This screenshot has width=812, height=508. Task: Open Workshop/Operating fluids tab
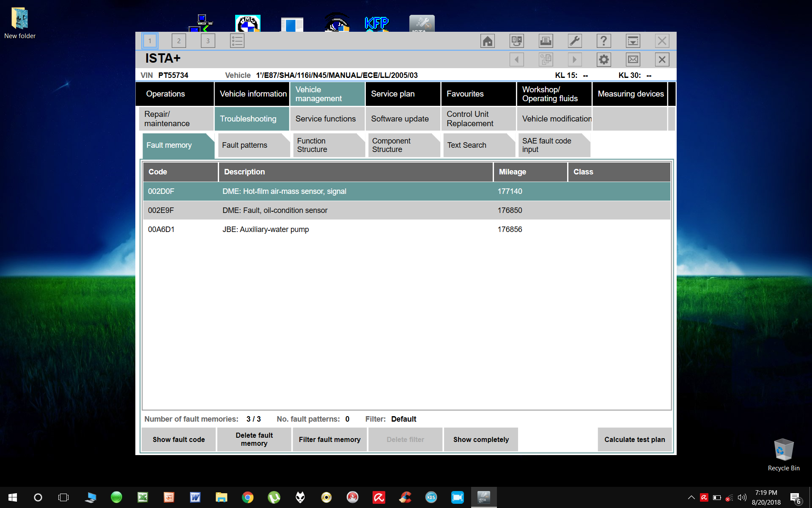coord(554,94)
